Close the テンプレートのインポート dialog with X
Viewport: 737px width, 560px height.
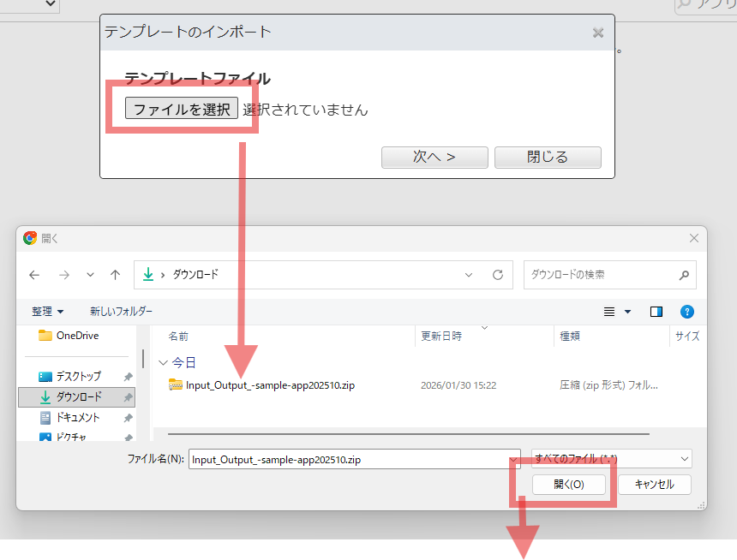coord(598,33)
